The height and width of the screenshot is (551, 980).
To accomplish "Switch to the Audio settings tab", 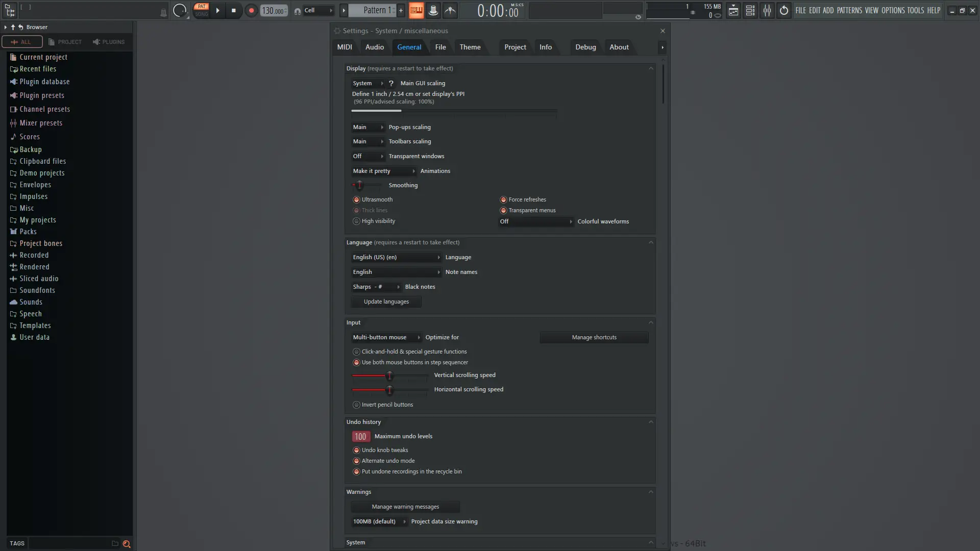I will (x=374, y=47).
